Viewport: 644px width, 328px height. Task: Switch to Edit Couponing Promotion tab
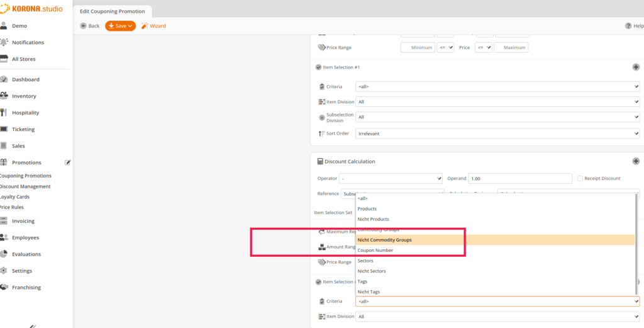point(112,11)
